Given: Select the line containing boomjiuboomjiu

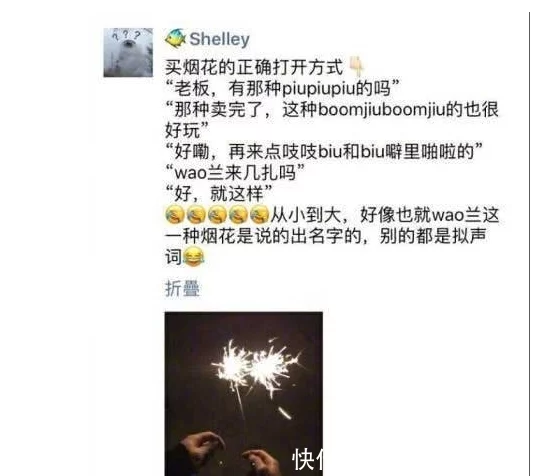Looking at the screenshot, I should pyautogui.click(x=332, y=110).
